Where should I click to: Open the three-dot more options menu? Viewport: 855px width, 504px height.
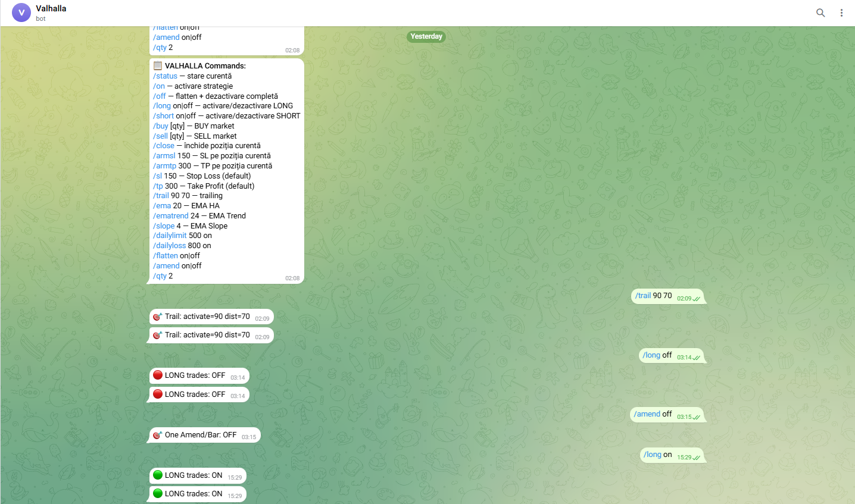(841, 12)
